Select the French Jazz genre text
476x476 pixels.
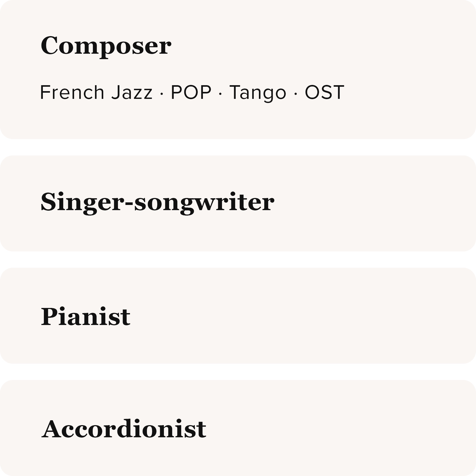click(x=96, y=92)
